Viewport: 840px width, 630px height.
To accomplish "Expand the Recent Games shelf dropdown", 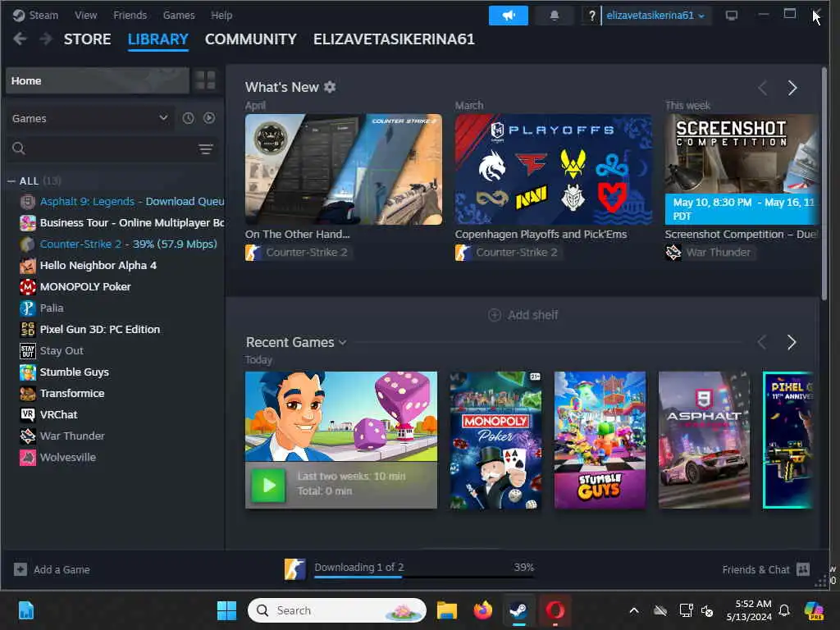I will click(342, 342).
